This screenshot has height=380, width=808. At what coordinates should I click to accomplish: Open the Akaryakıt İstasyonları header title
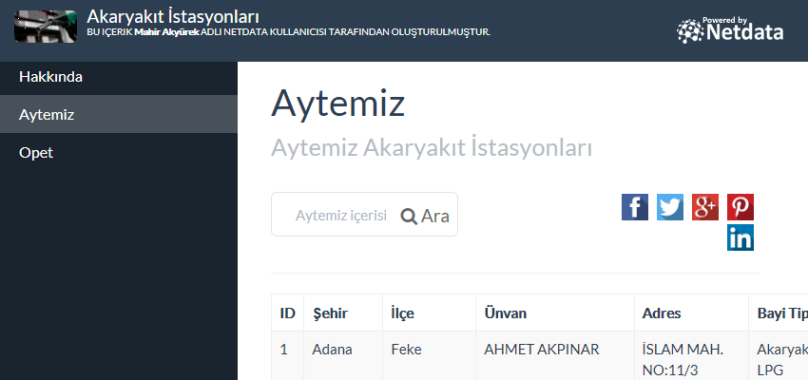(x=173, y=16)
